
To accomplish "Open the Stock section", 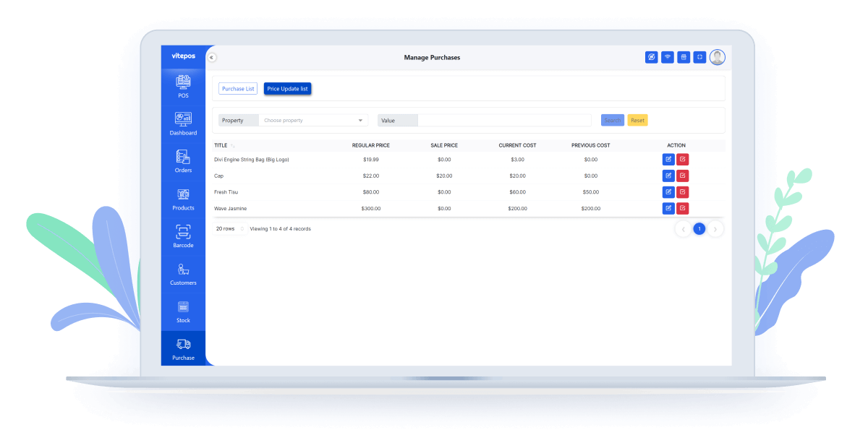I will pyautogui.click(x=183, y=311).
